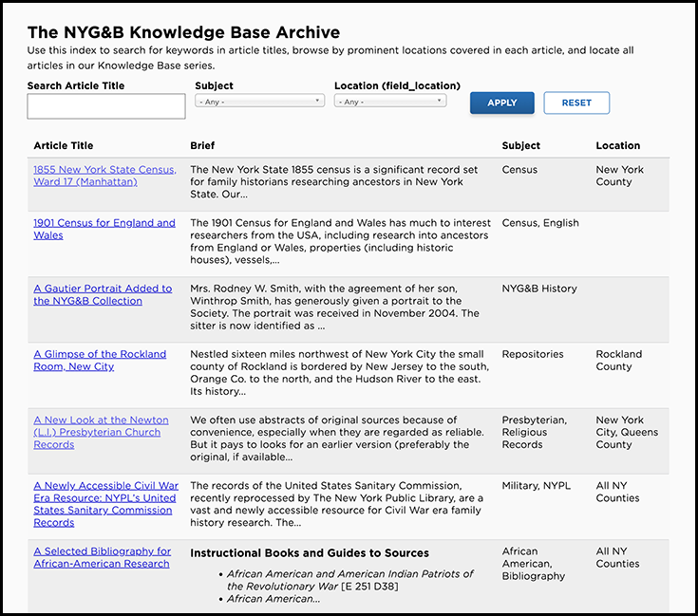
Task: Click the Reset button
Action: tap(576, 103)
